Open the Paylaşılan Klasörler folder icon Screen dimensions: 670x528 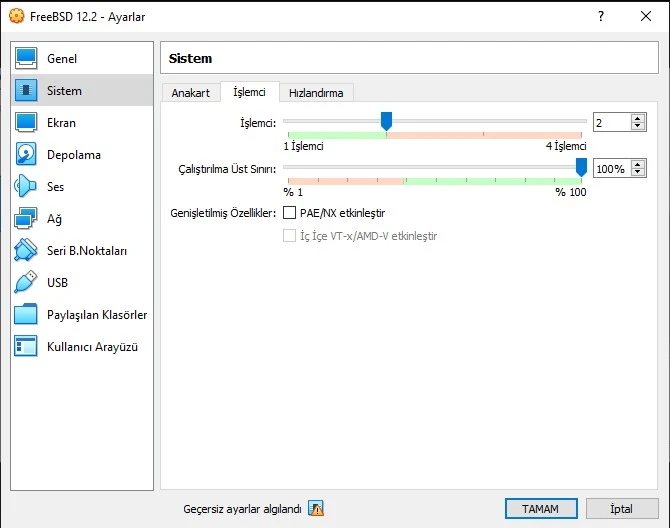pos(26,314)
